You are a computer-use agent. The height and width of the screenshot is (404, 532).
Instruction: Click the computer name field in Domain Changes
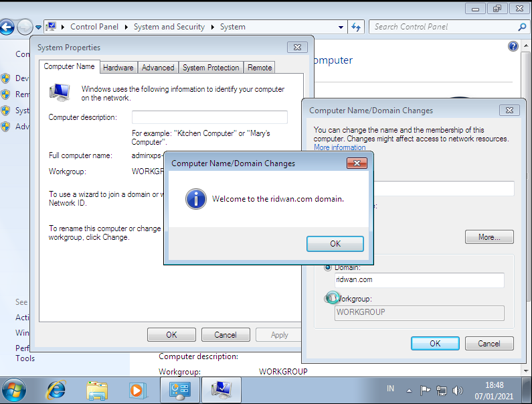point(444,188)
